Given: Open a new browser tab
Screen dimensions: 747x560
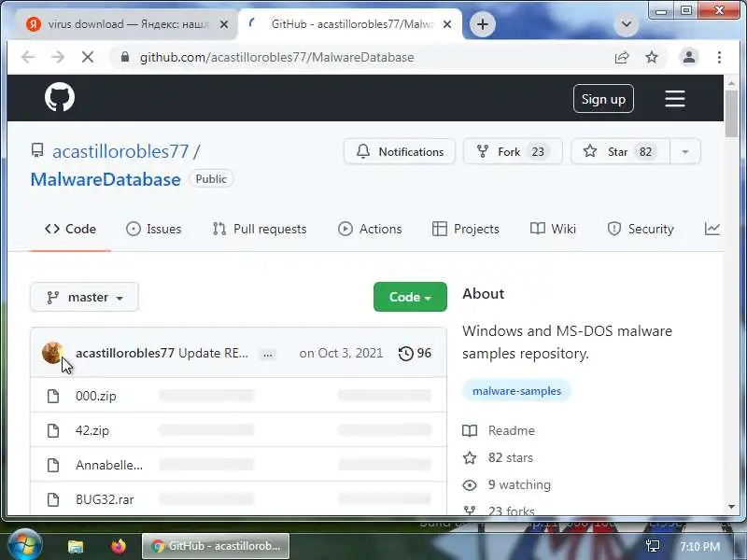Looking at the screenshot, I should click(x=483, y=24).
